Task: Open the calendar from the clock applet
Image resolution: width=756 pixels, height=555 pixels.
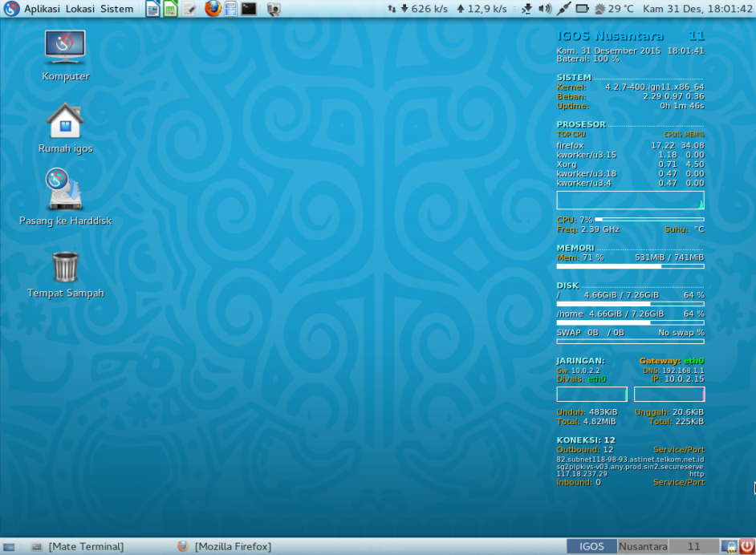Action: click(x=697, y=9)
